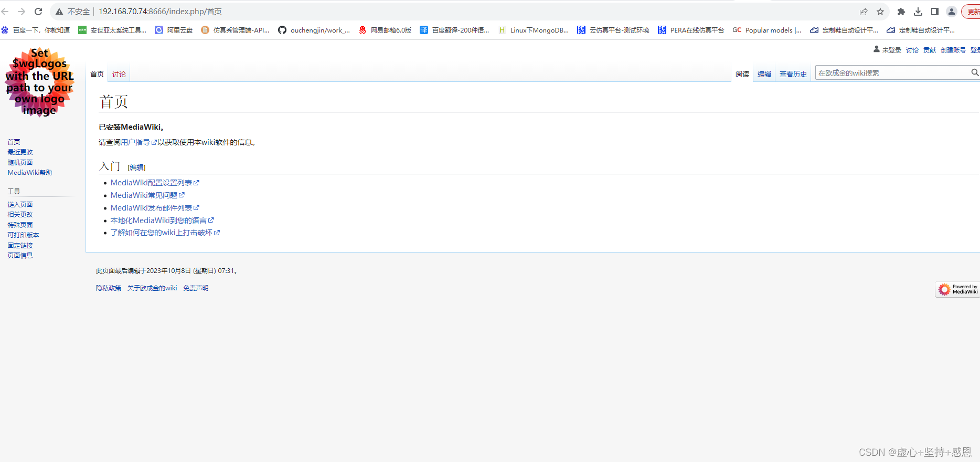Click the browser back arrow

tap(5, 12)
